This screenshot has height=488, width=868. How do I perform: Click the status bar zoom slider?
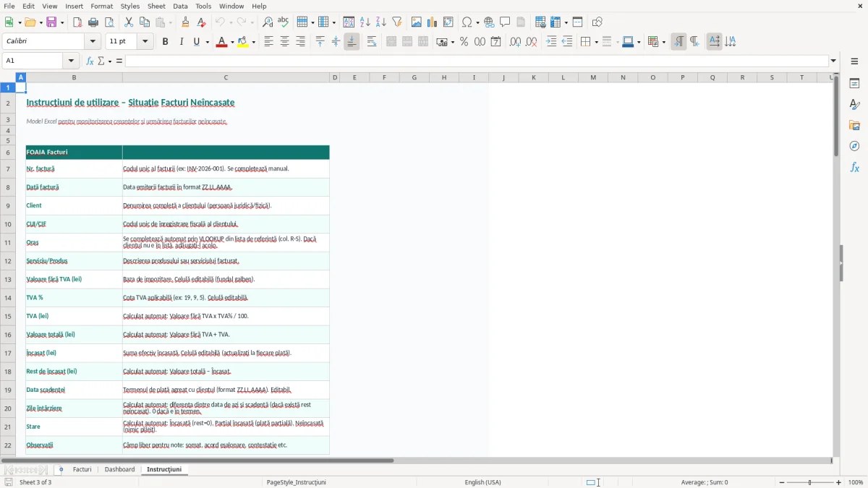click(x=810, y=482)
